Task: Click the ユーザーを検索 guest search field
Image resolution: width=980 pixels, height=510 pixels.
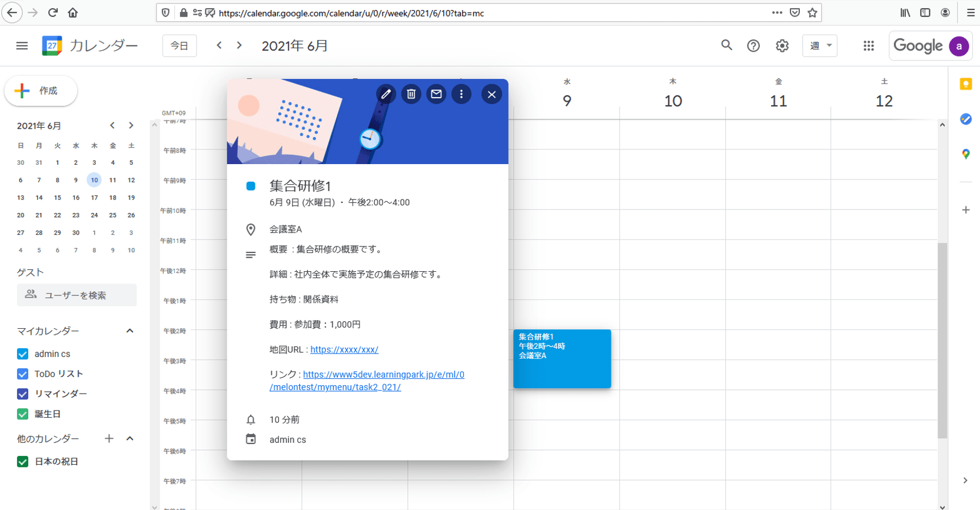Action: pos(77,295)
